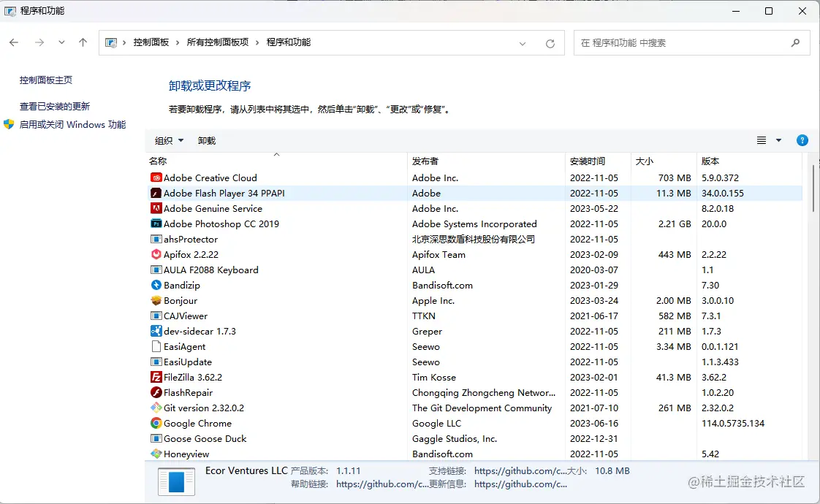
Task: Click the forward navigation arrow
Action: 39,42
